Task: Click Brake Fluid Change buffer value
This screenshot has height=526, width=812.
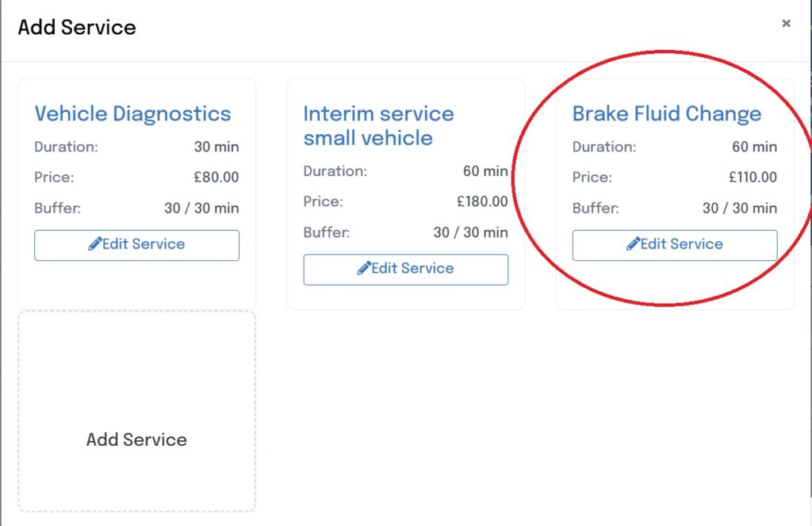Action: tap(739, 209)
